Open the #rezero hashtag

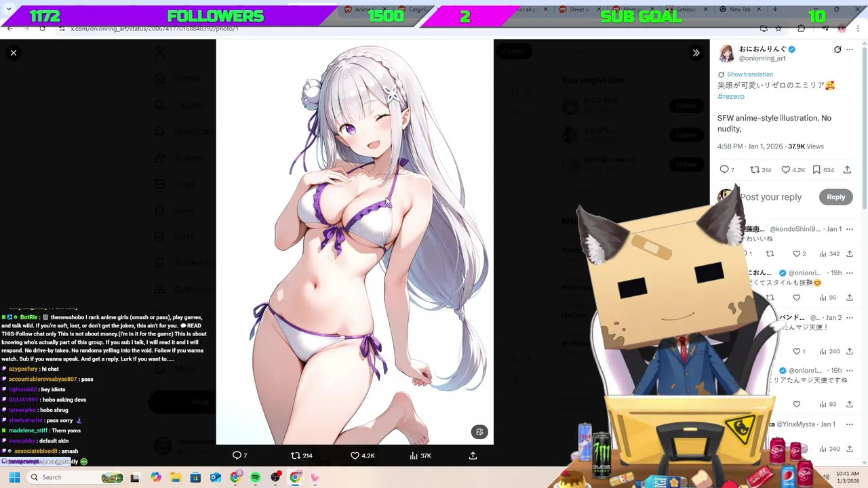coord(731,96)
